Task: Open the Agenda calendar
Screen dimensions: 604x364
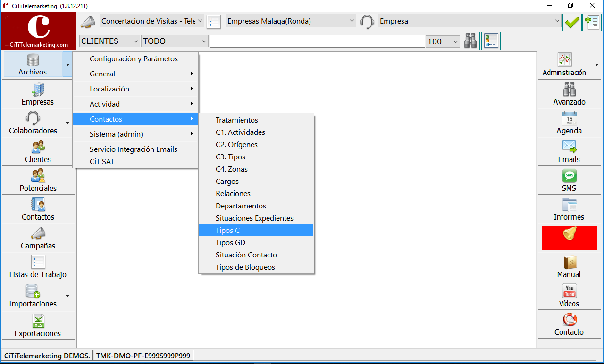Action: click(569, 123)
